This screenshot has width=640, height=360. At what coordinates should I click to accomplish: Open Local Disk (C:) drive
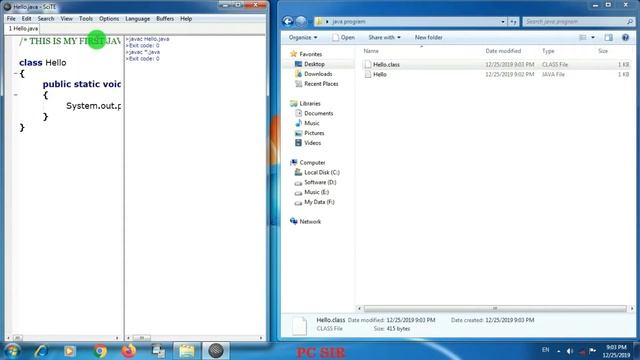[317, 172]
